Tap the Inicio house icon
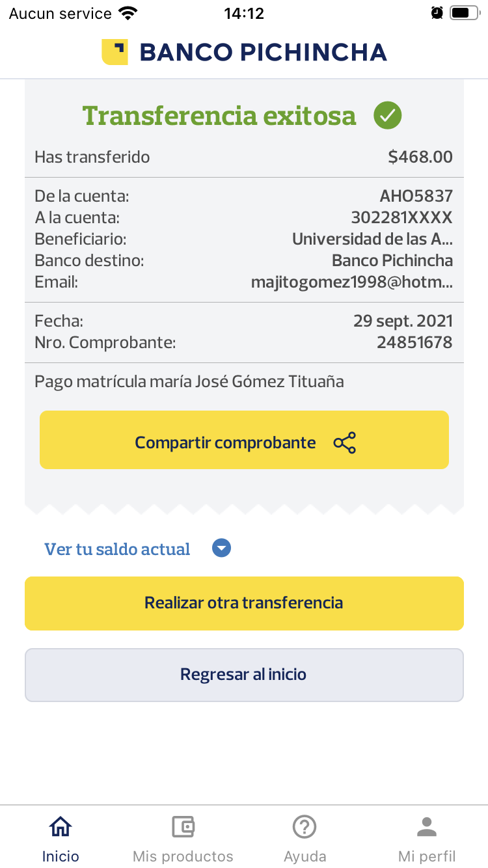488x868 pixels. 61,827
